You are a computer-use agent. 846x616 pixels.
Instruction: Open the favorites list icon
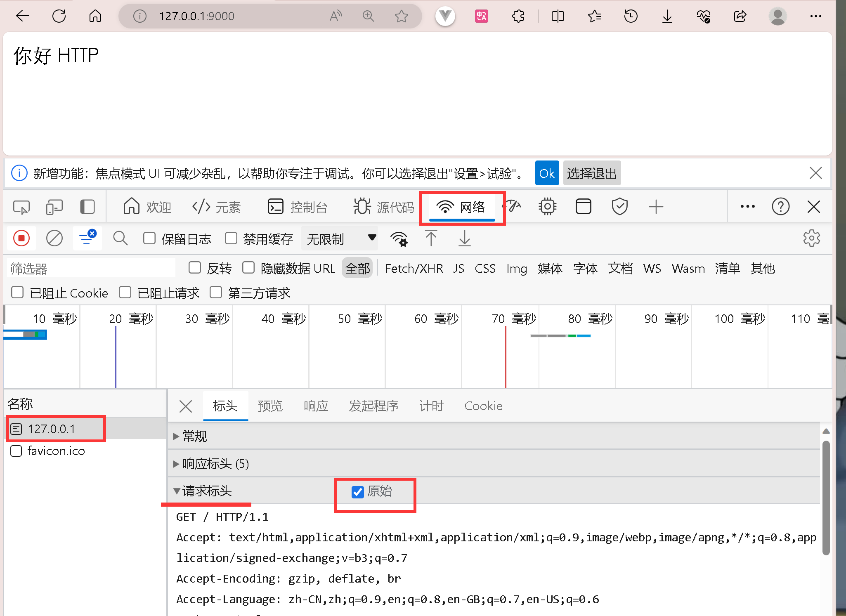point(595,16)
